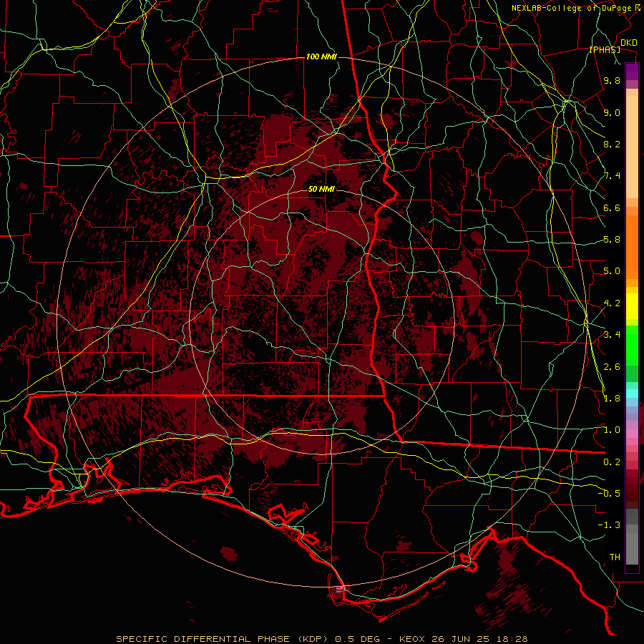Image resolution: width=644 pixels, height=644 pixels.
Task: Pick the bright green legend band
Action: click(632, 345)
